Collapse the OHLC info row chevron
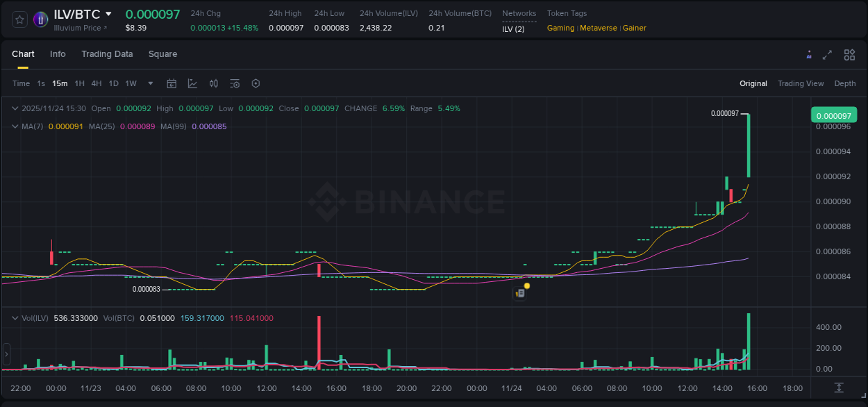 coord(15,108)
